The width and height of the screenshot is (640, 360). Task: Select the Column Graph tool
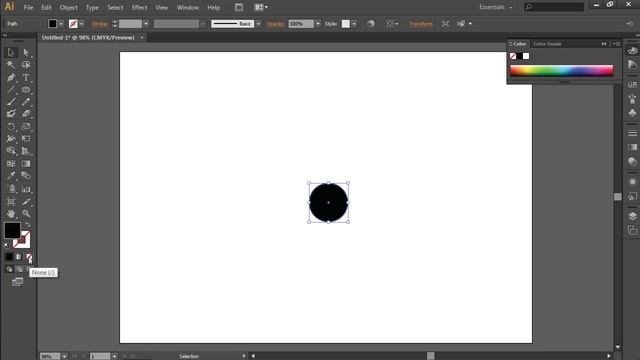click(x=26, y=189)
